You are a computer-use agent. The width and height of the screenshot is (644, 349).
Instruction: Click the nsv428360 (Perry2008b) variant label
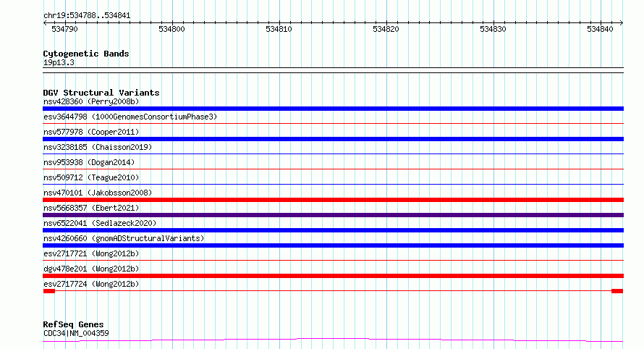[x=91, y=101]
